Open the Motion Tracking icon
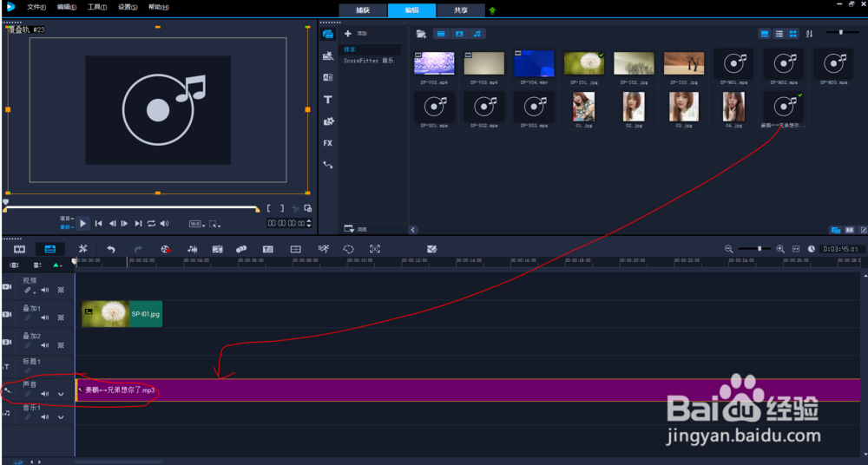Viewport: 868px width, 465px height. tap(241, 250)
